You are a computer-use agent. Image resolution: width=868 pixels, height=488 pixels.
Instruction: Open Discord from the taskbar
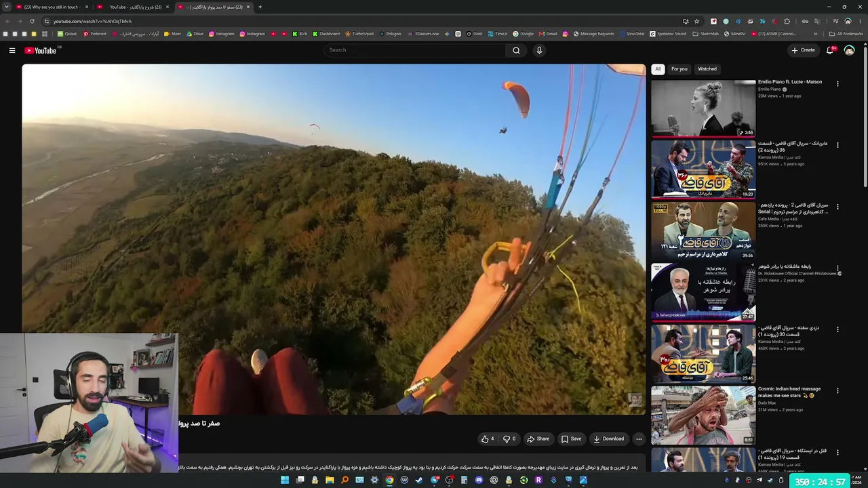pos(479,480)
